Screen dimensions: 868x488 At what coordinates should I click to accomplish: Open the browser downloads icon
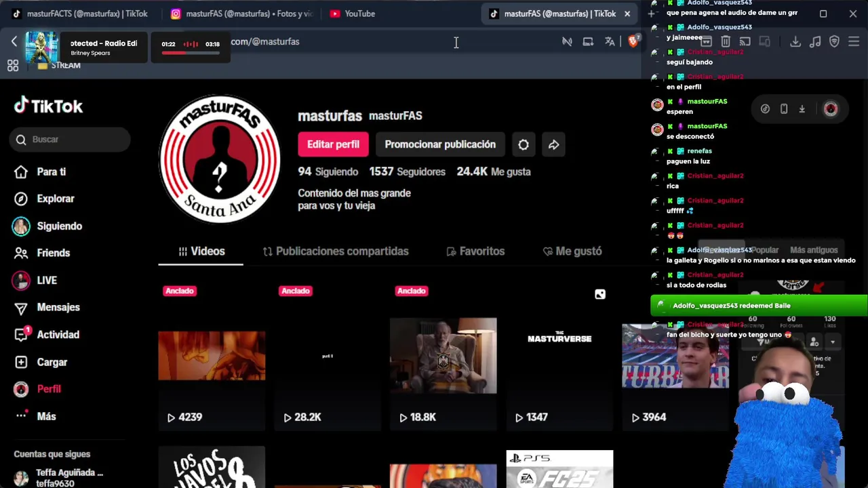(795, 41)
